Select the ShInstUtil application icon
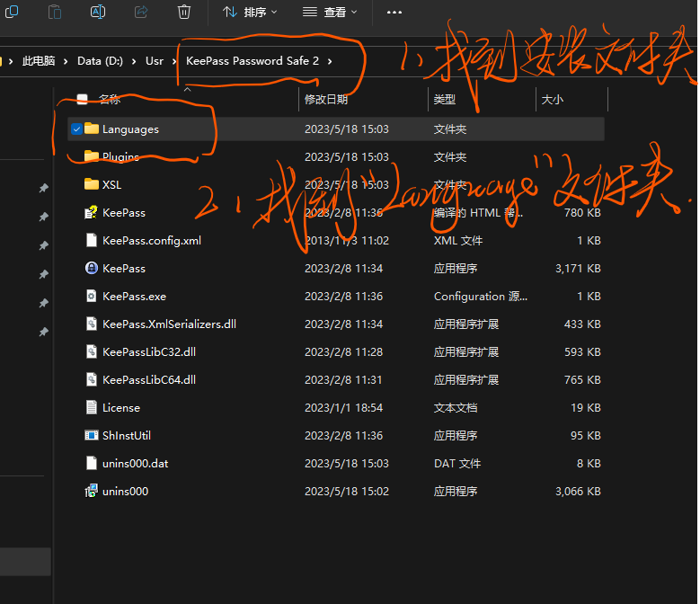The image size is (700, 604). (92, 435)
